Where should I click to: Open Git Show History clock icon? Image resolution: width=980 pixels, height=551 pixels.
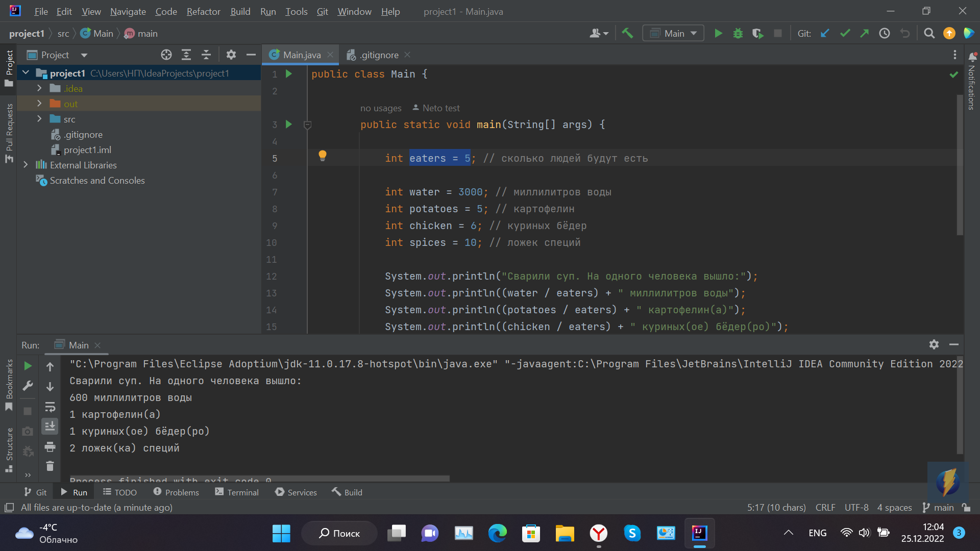point(885,34)
